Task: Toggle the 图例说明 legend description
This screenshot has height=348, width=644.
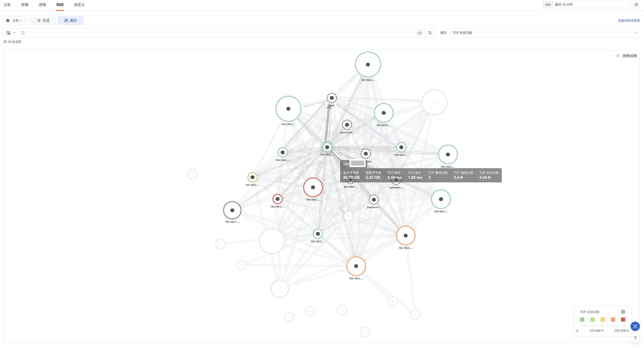Action: (x=626, y=56)
